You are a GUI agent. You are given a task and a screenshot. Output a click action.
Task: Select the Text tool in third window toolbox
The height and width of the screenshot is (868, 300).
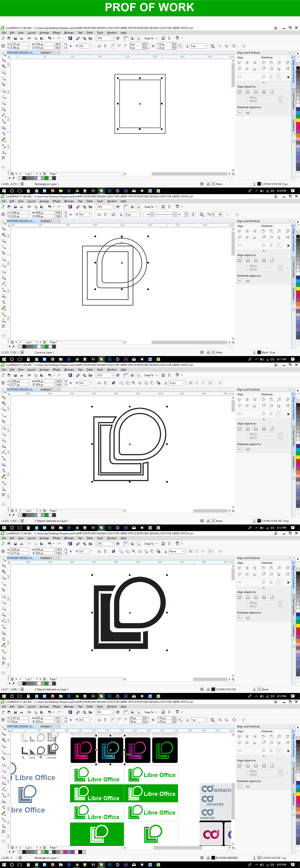(x=3, y=446)
